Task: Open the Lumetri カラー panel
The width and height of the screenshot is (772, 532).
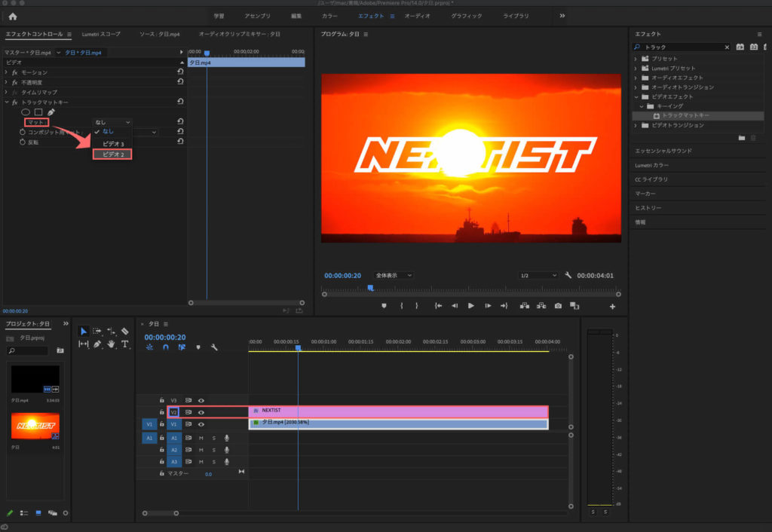Action: [x=651, y=165]
